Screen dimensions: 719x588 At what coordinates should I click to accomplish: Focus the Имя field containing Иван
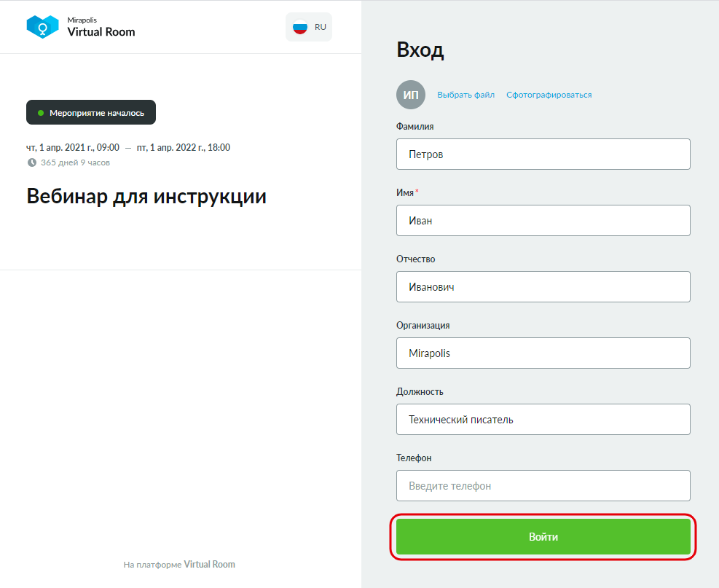point(543,221)
